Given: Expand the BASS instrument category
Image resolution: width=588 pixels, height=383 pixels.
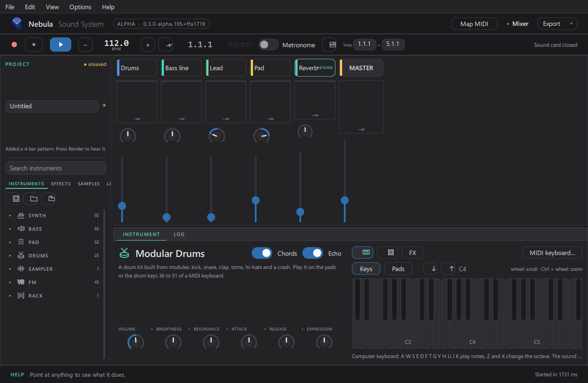Looking at the screenshot, I should point(10,229).
